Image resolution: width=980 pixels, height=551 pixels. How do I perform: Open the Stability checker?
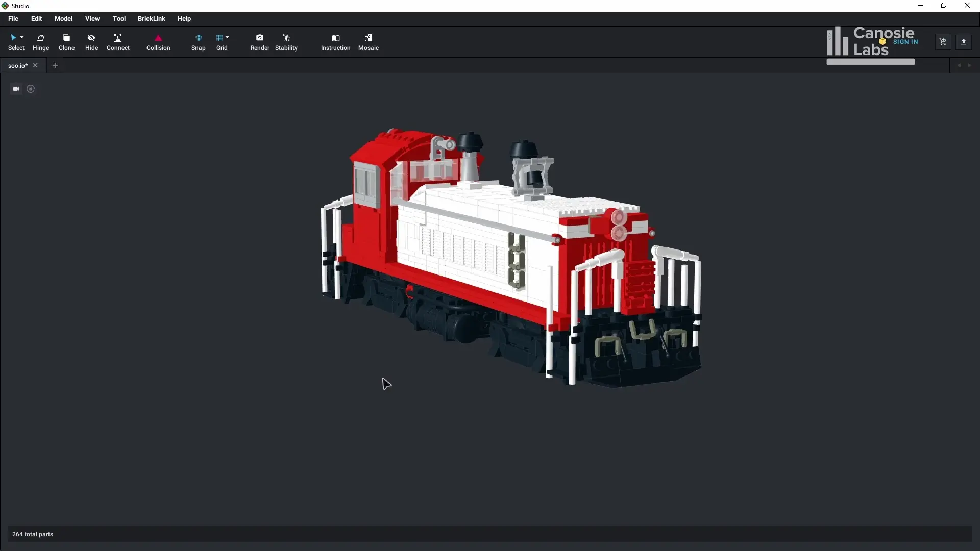coord(286,42)
